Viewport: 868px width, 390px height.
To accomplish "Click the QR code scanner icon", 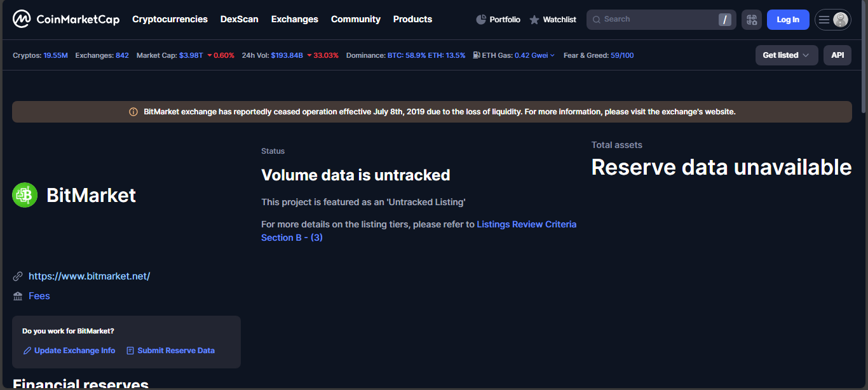I will click(x=752, y=20).
